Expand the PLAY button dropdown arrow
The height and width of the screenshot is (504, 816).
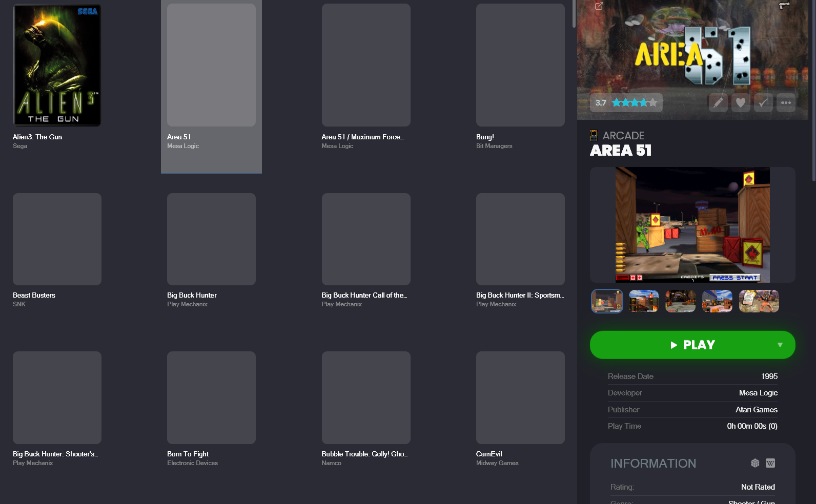(x=780, y=345)
